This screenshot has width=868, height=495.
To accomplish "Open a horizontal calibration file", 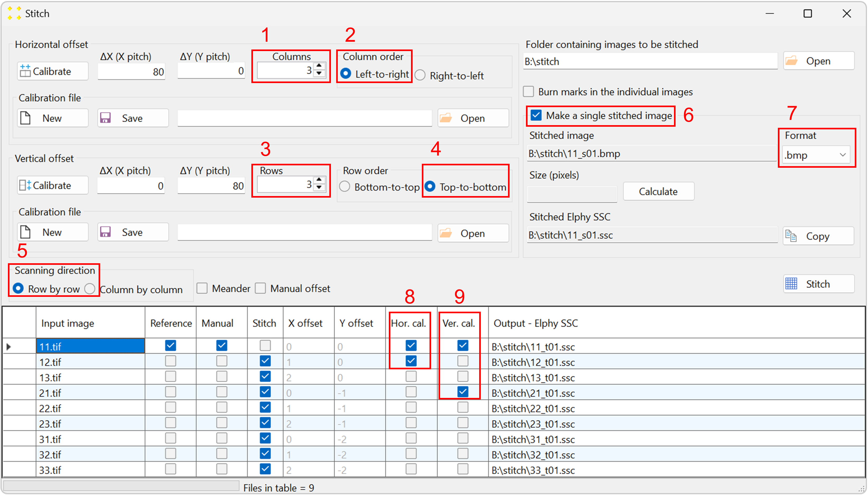I will pos(473,118).
